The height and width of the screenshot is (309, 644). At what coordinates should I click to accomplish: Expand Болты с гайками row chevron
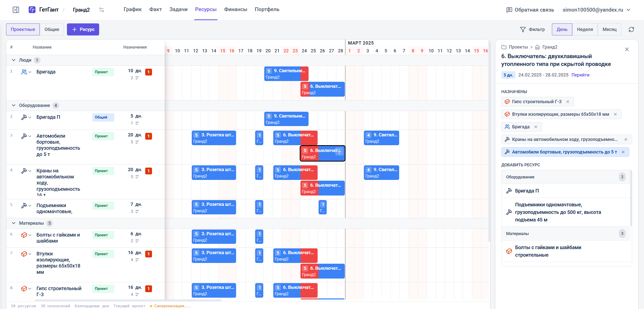point(30,235)
